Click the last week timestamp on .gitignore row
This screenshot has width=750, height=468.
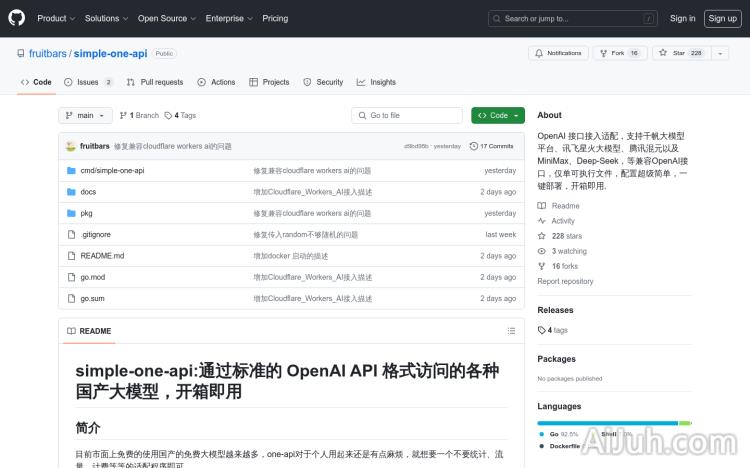(x=501, y=234)
